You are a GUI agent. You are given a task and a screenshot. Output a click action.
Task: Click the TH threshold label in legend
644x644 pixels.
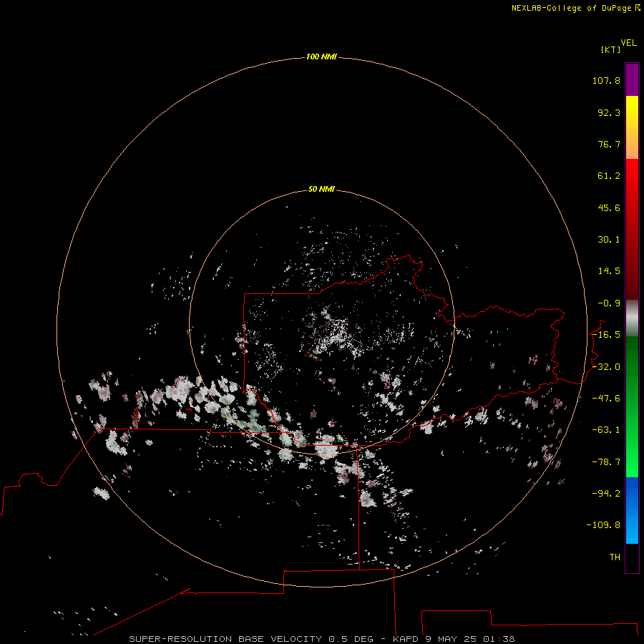[615, 557]
